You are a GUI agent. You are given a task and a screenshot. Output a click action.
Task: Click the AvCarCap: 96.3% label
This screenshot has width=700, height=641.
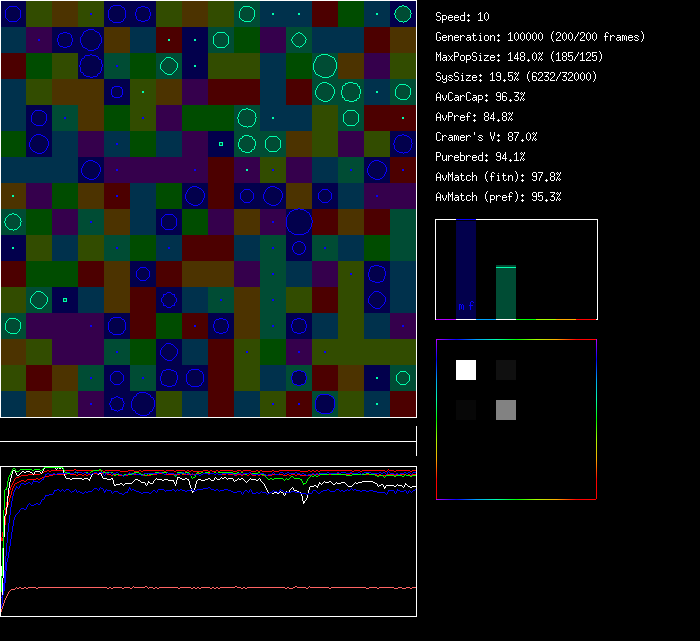(480, 97)
